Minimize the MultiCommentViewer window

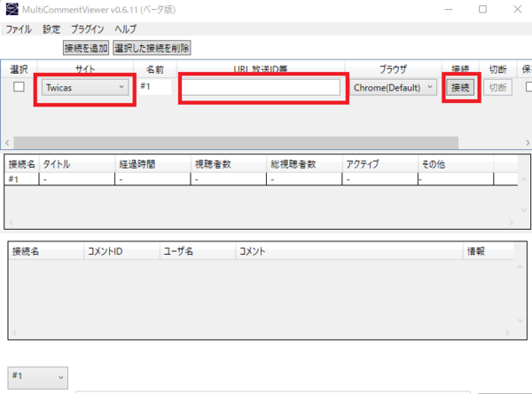(x=449, y=9)
